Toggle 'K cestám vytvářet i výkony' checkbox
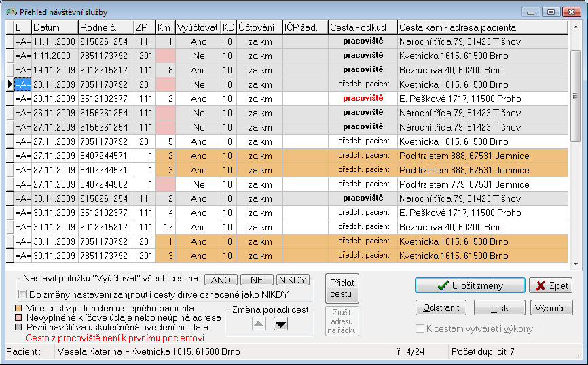588x365 pixels. [x=420, y=329]
